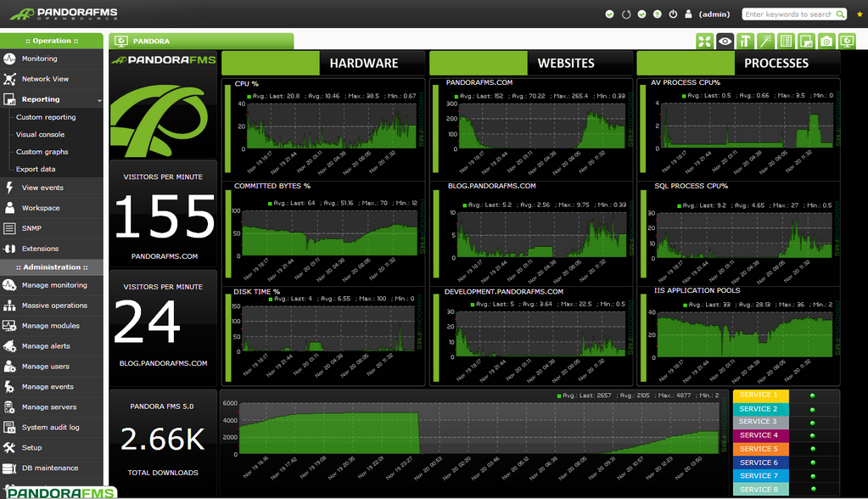This screenshot has width=868, height=499.
Task: Click the Manage users icon
Action: (x=9, y=367)
